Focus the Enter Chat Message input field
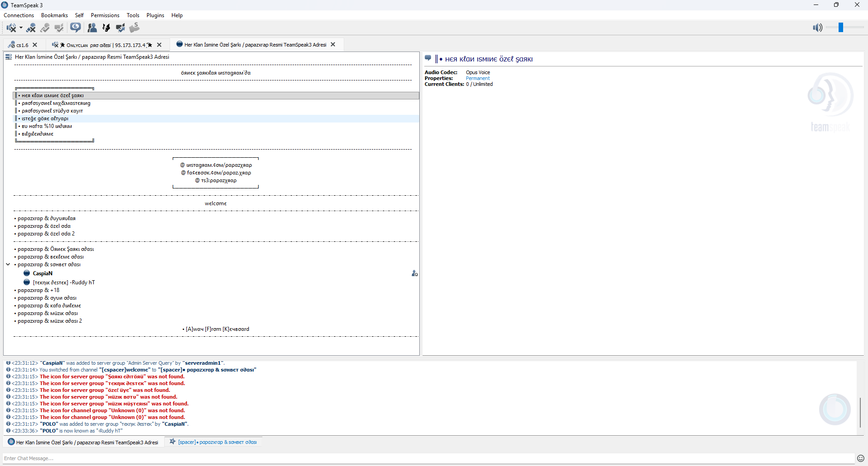 pos(428,458)
